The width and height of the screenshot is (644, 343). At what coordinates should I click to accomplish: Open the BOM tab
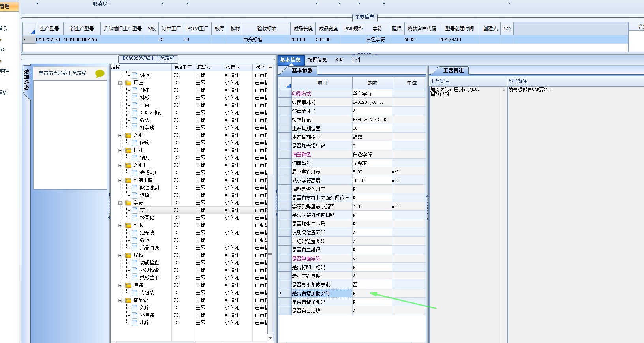coord(339,60)
